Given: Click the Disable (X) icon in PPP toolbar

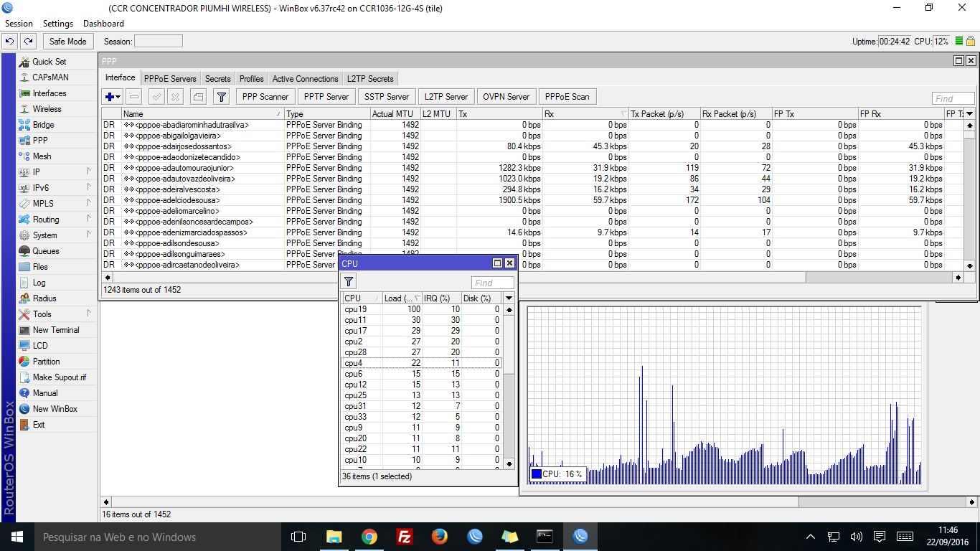Looking at the screenshot, I should [x=175, y=97].
